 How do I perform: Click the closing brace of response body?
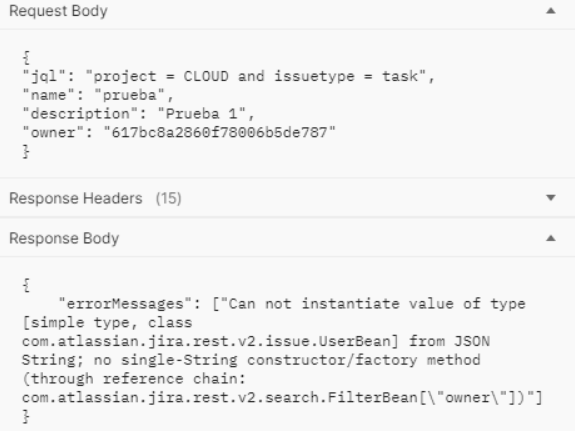pos(26,416)
